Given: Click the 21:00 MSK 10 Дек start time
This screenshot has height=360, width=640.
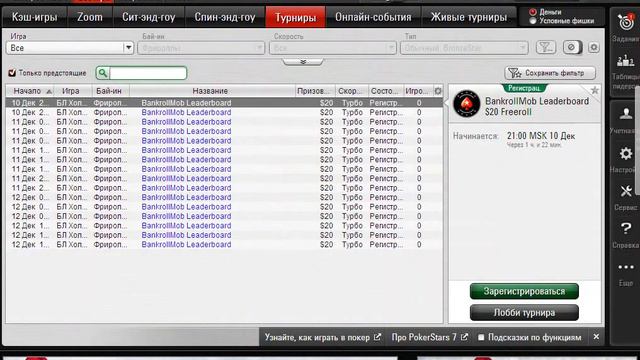Looking at the screenshot, I should click(x=541, y=136).
